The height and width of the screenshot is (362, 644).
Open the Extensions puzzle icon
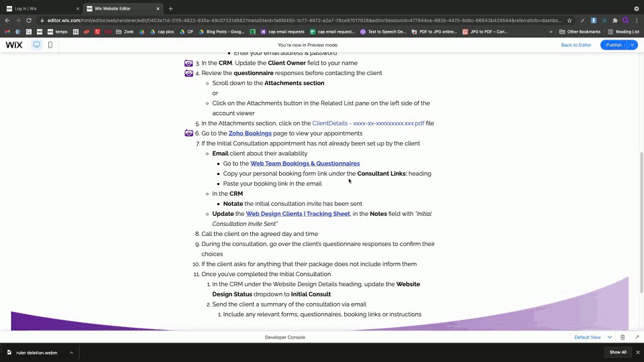click(x=615, y=20)
